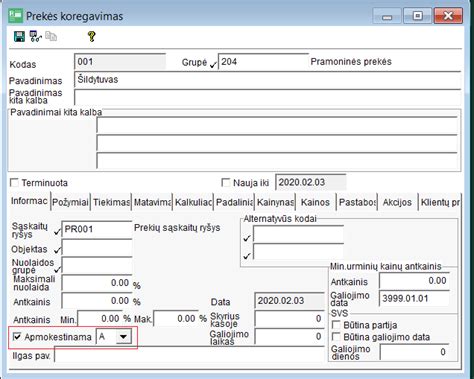Viewport: 474px width, 379px height.
Task: Click the Pavadinimas kita kalba field
Action: tap(267, 97)
